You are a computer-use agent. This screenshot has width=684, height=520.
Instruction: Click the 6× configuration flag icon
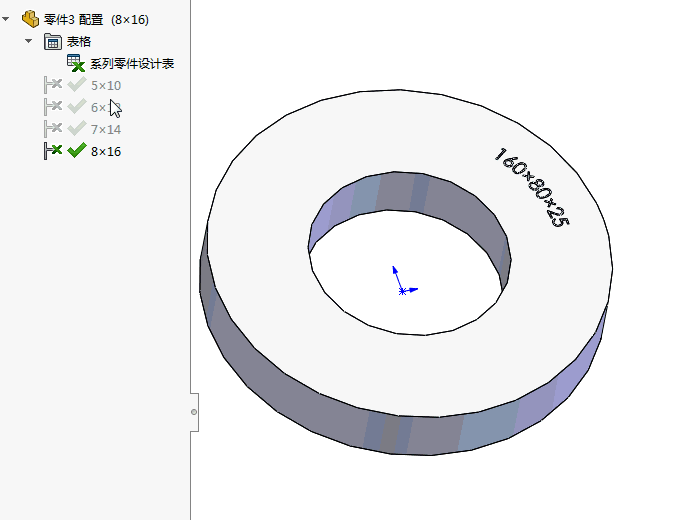click(x=53, y=107)
